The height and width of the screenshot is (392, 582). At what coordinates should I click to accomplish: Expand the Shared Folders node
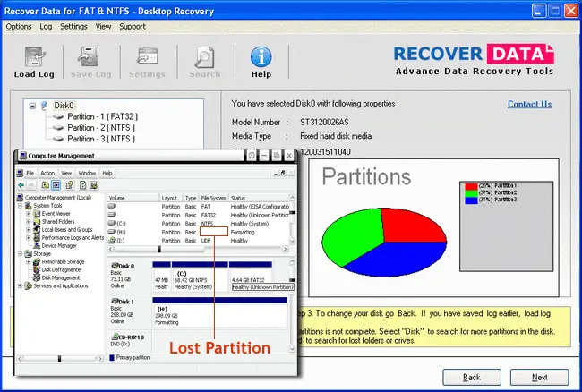29,222
